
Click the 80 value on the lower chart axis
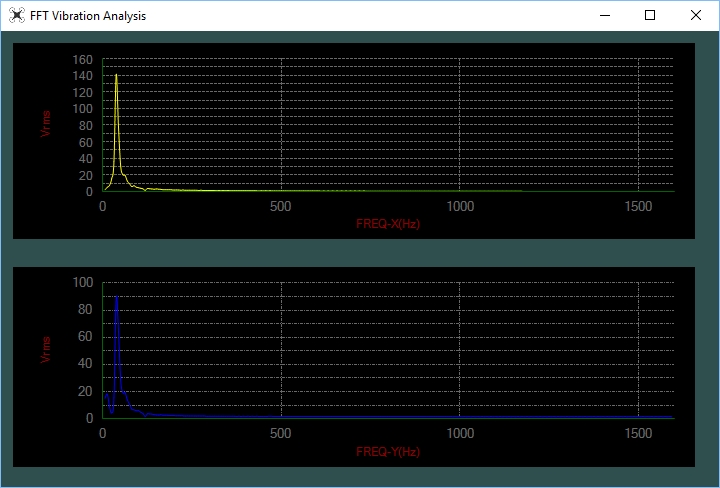[x=85, y=309]
